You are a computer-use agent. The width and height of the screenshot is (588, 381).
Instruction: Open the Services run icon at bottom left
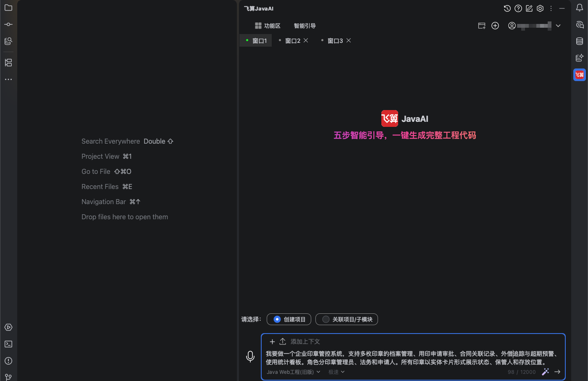click(8, 327)
